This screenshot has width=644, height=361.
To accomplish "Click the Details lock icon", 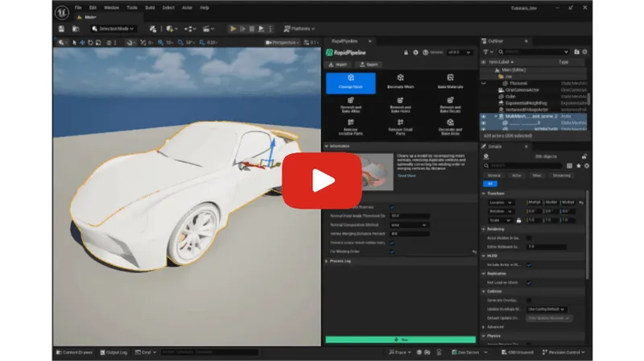I will tap(584, 156).
